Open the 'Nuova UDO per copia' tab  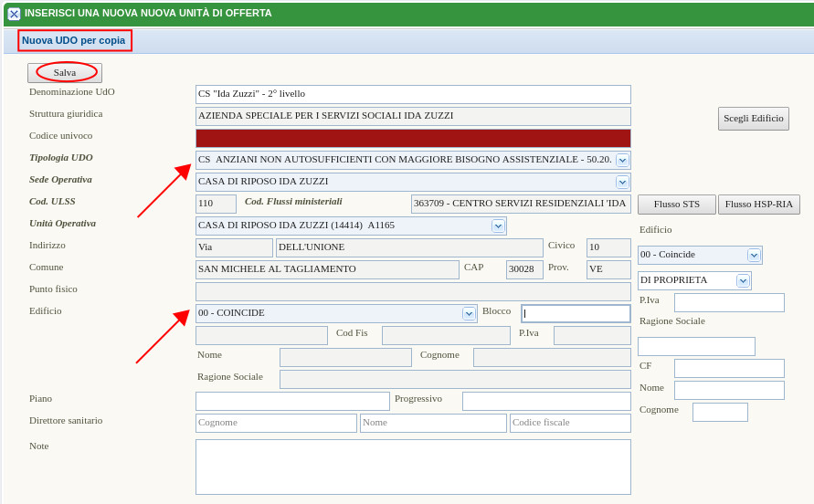pos(74,40)
